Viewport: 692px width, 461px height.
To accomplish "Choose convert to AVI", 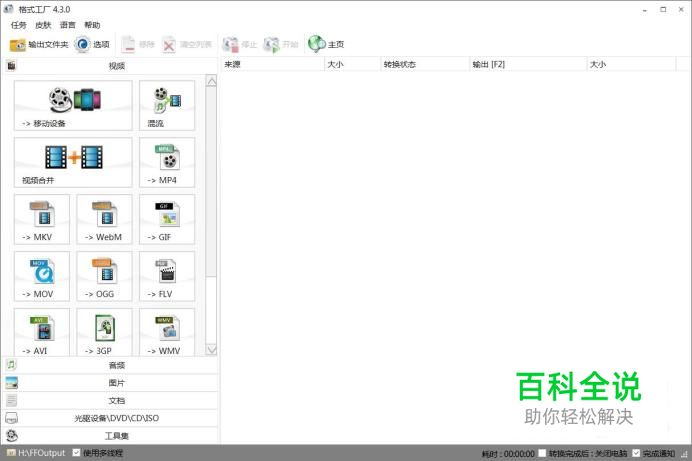I will click(42, 332).
